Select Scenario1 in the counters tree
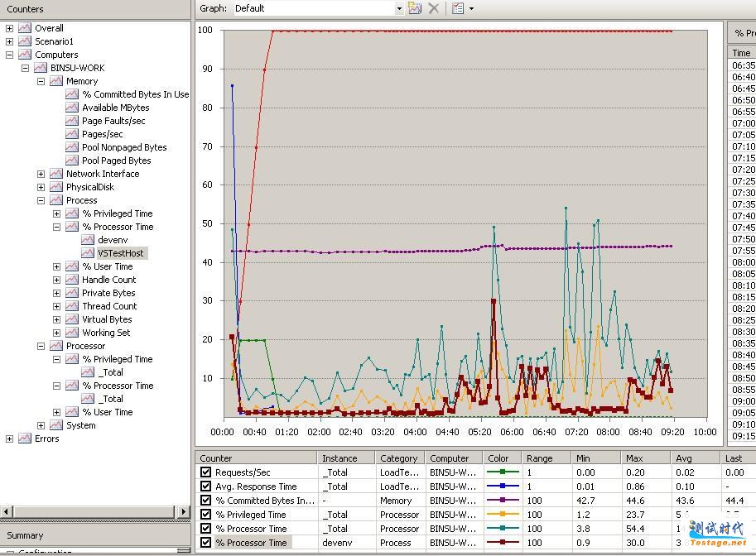Screen dimensions: 756x556 click(x=54, y=41)
